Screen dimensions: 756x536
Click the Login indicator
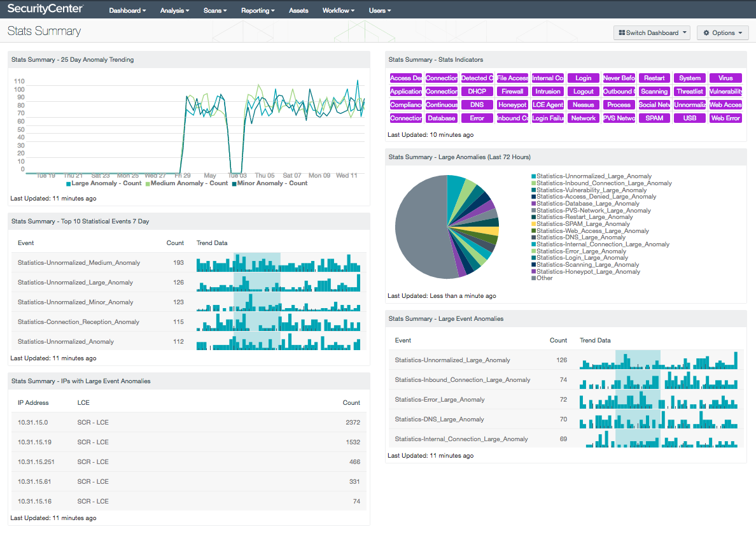coord(584,78)
